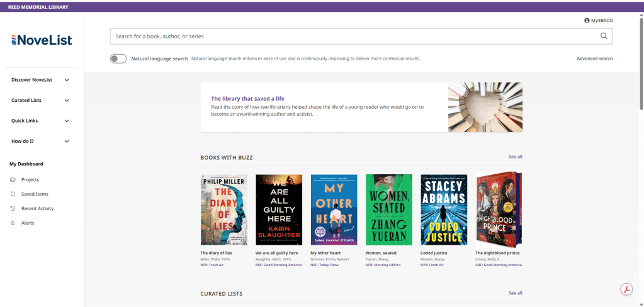This screenshot has width=644, height=307.
Task: Click the search magnifying glass icon
Action: point(604,36)
